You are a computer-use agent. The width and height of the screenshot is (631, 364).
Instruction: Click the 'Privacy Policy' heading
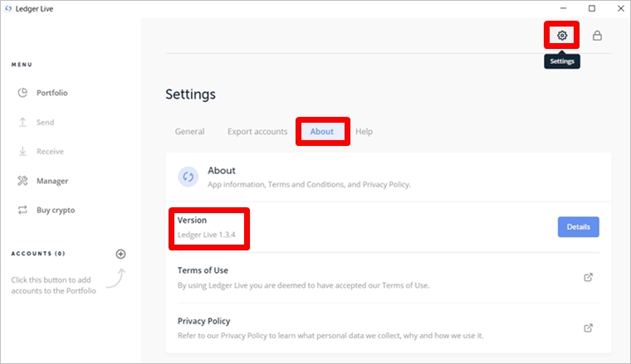203,321
